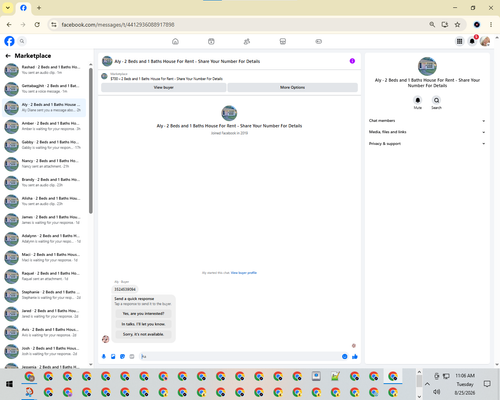Click the More Options button
Viewport: 500px width, 400px height.
[x=293, y=87]
